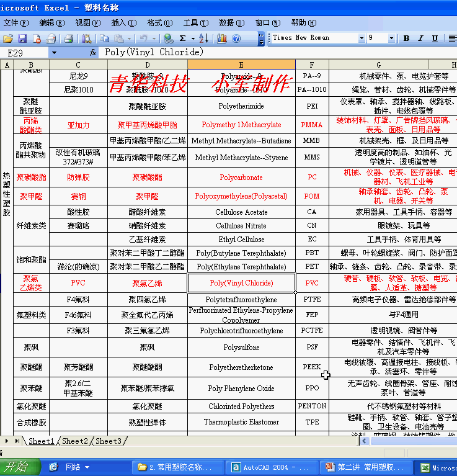The width and height of the screenshot is (457, 476).
Task: Click the Microsoft Excel taskbar button
Action: coord(436,467)
